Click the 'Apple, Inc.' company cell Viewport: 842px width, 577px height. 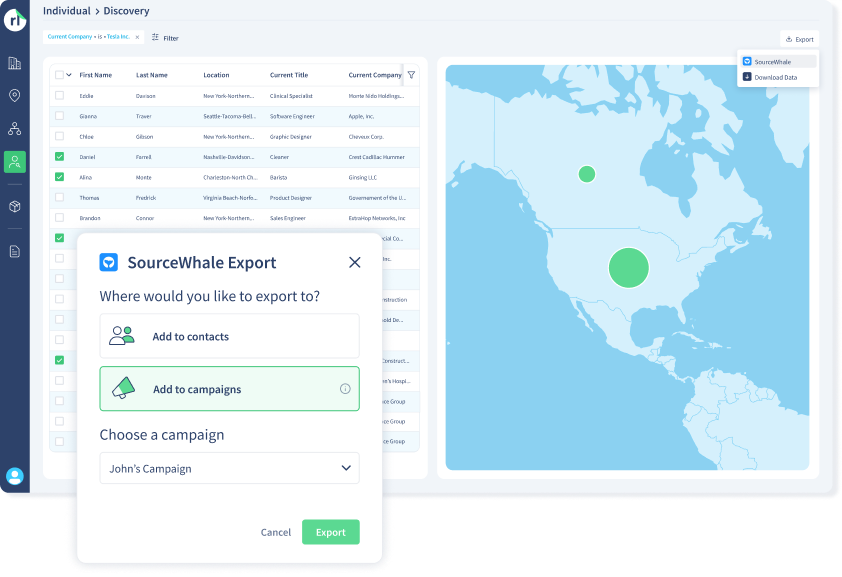(x=361, y=116)
